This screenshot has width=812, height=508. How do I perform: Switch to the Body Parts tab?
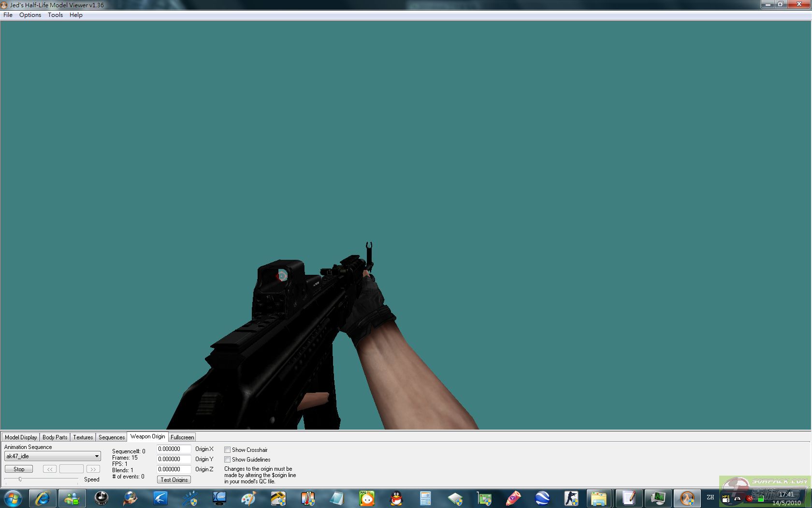[x=55, y=437]
